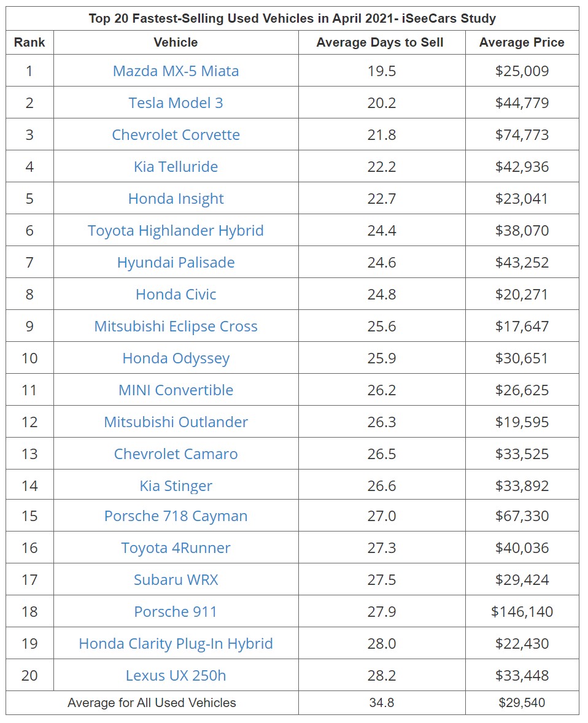Open the Honda Civic link

pyautogui.click(x=176, y=295)
